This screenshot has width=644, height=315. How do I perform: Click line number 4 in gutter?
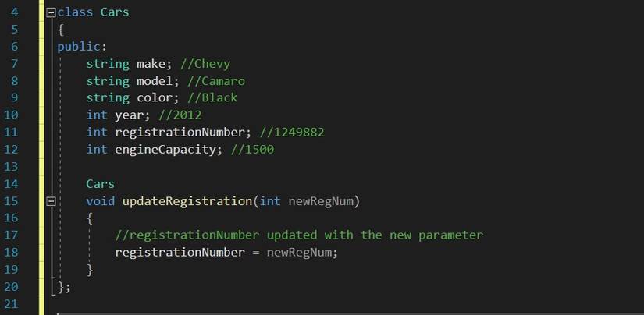(x=12, y=13)
